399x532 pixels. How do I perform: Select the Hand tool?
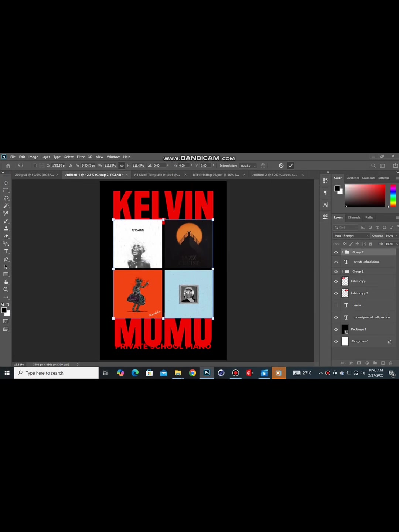(6, 282)
